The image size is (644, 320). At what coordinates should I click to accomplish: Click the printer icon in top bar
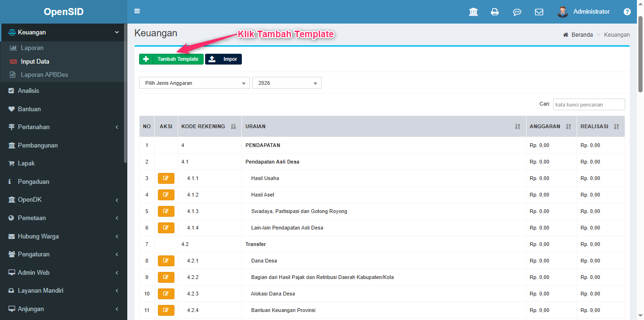click(495, 12)
